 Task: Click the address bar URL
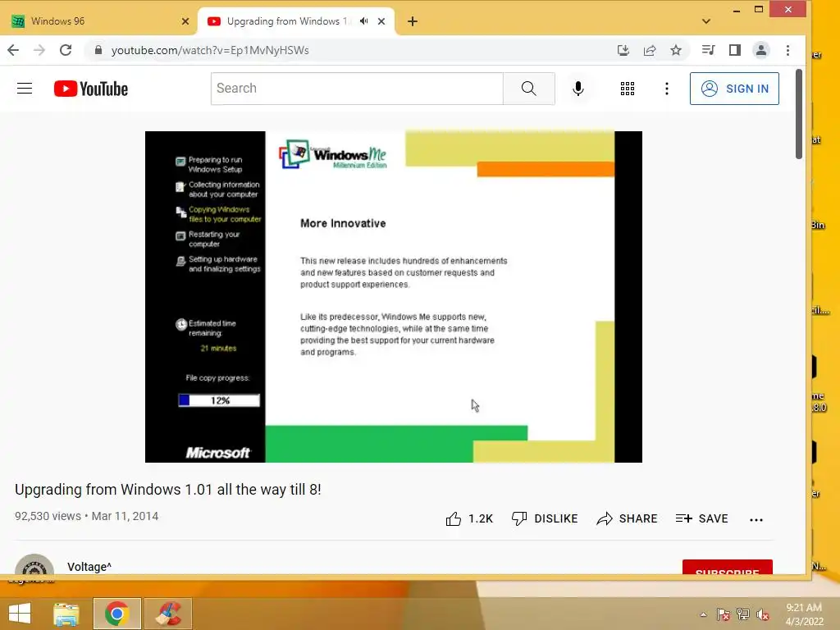click(210, 50)
